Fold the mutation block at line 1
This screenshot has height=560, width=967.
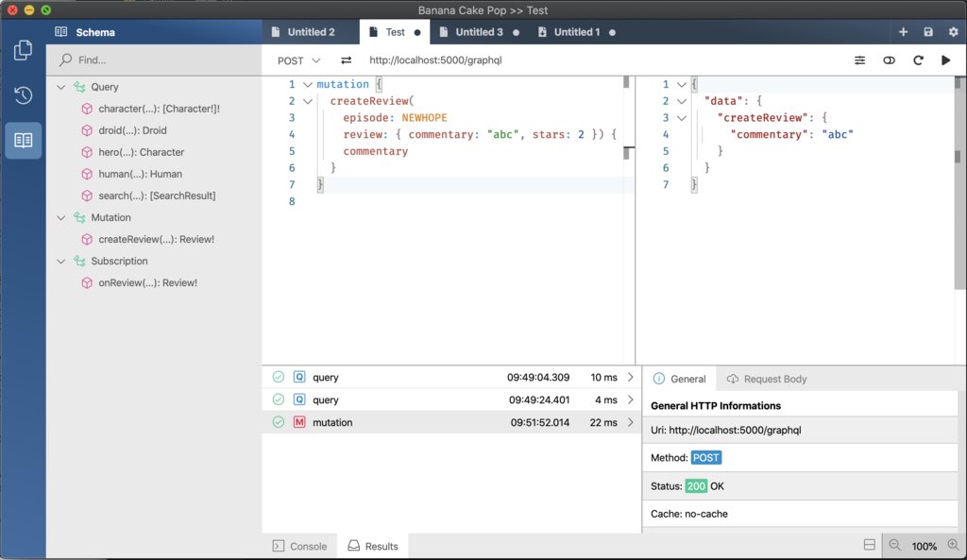[x=307, y=84]
